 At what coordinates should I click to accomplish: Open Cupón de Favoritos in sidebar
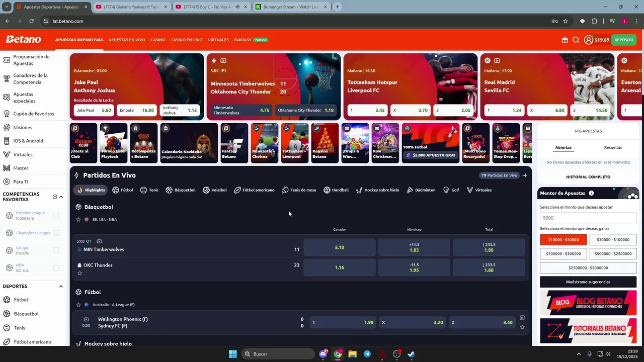(34, 114)
